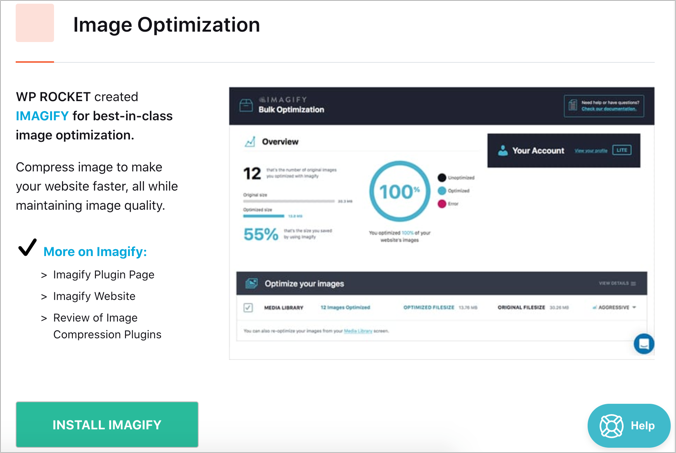
Task: Click the Install Imagify button
Action: 107,425
